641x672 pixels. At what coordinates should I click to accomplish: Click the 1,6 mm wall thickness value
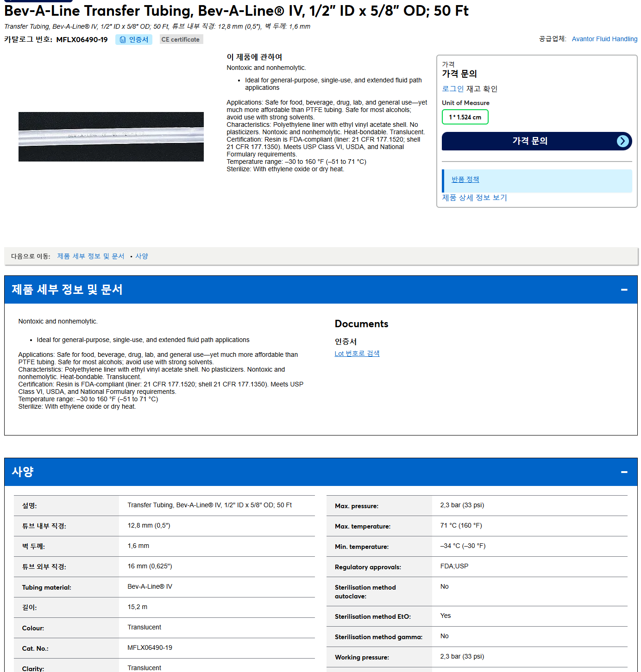tap(138, 546)
